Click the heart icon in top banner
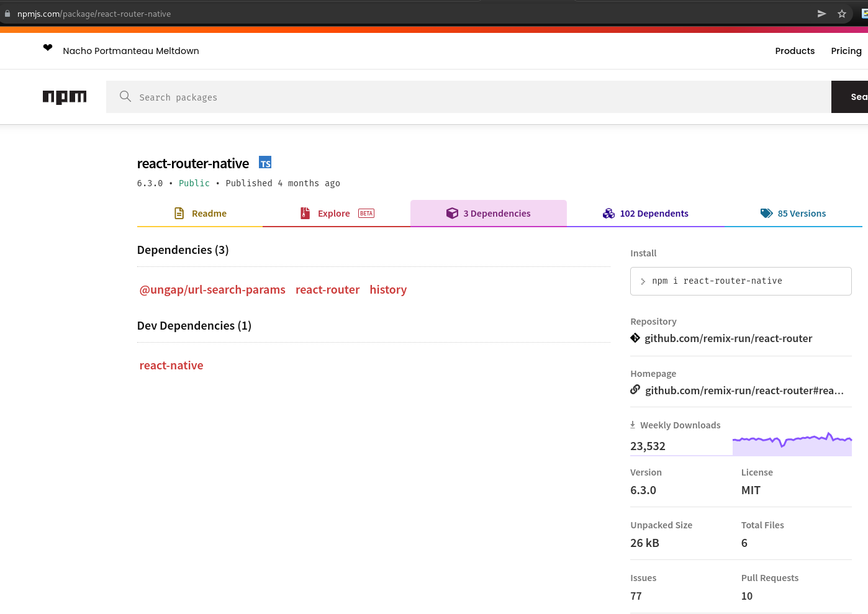 [x=48, y=47]
